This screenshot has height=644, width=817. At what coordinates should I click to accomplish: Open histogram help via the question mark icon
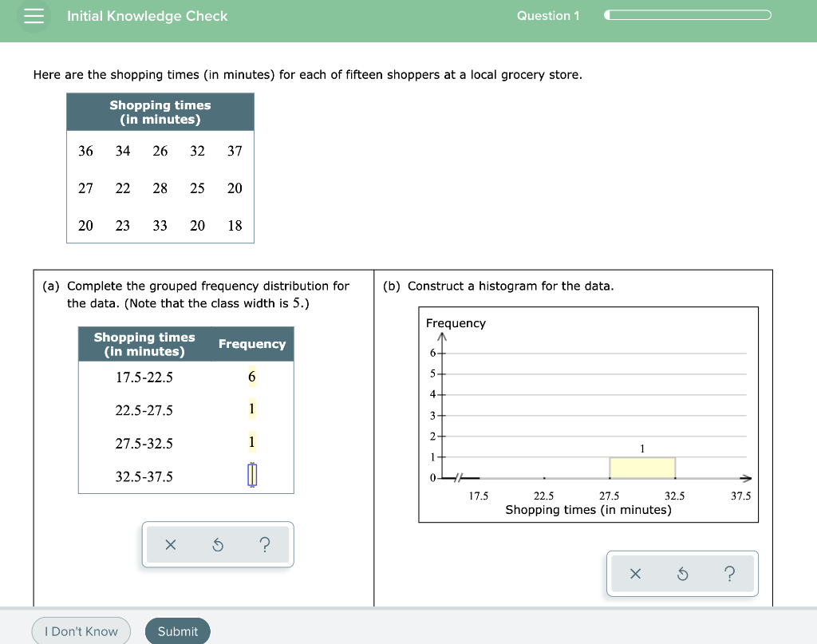click(x=729, y=573)
